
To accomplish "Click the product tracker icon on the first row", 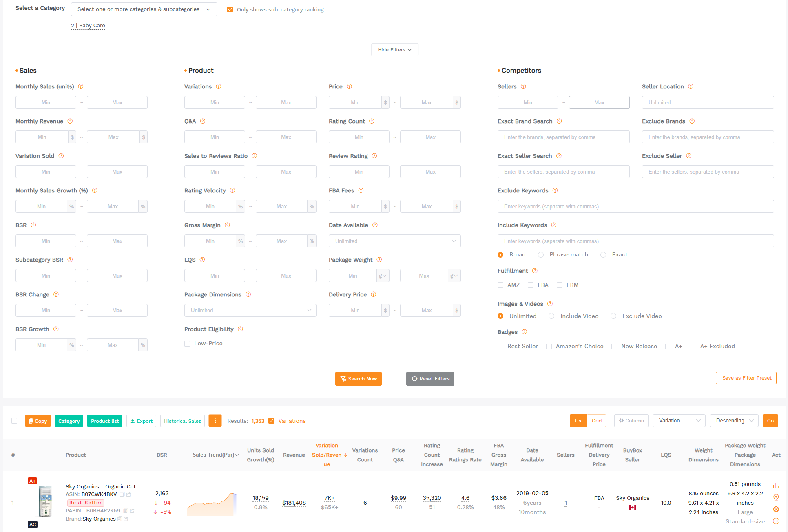I will (776, 497).
